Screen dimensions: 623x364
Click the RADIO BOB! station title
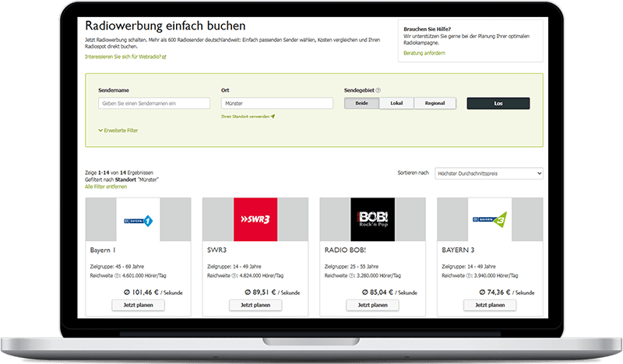coord(345,250)
